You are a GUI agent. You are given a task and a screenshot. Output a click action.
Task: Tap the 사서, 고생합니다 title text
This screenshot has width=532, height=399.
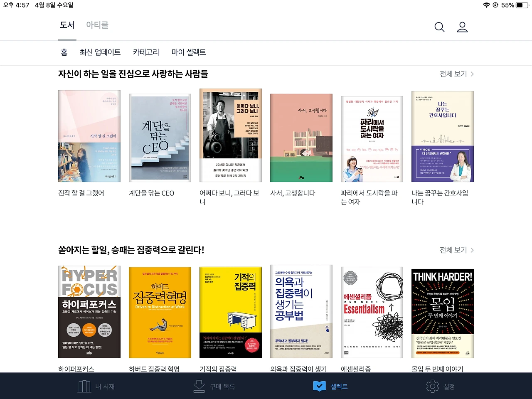point(293,193)
